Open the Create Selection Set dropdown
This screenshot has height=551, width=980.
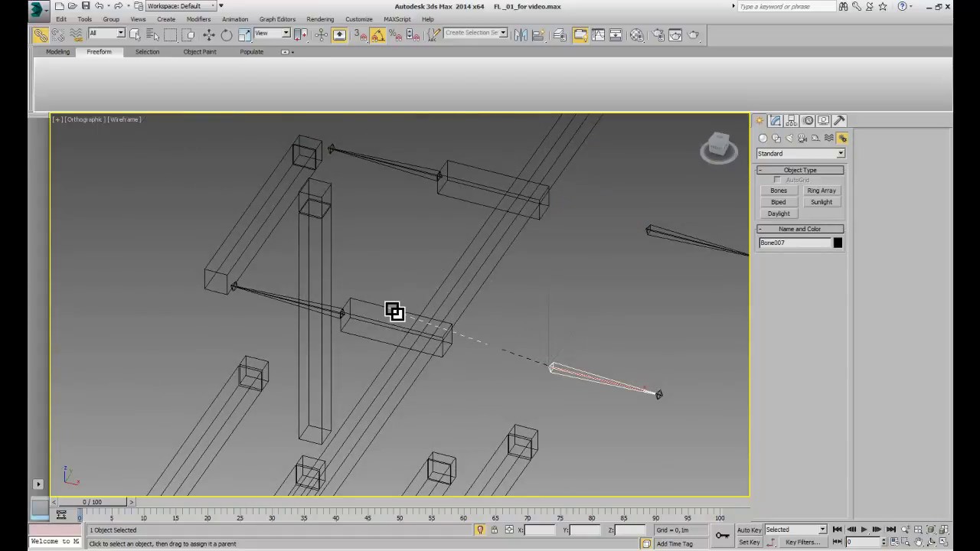(x=475, y=34)
